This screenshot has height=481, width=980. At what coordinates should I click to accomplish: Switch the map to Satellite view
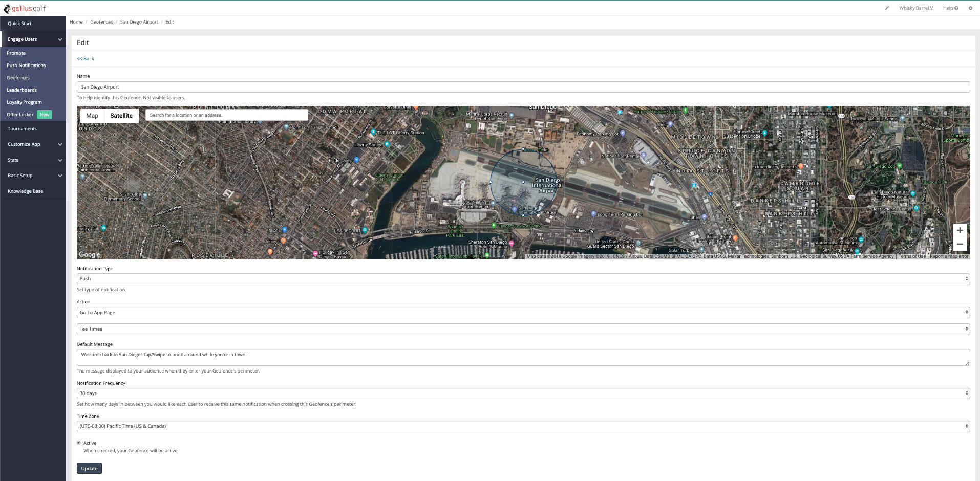click(x=121, y=116)
